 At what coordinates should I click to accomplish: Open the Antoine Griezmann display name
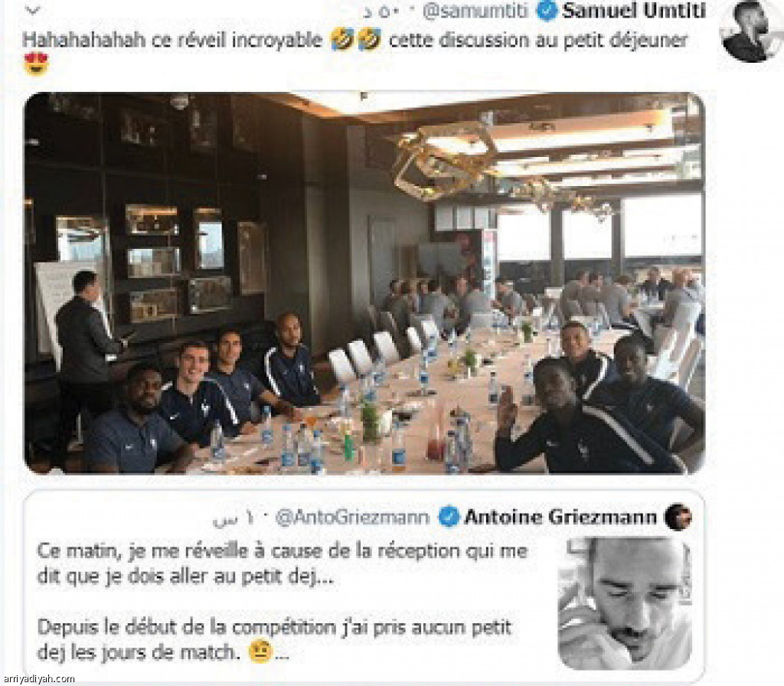[x=560, y=517]
